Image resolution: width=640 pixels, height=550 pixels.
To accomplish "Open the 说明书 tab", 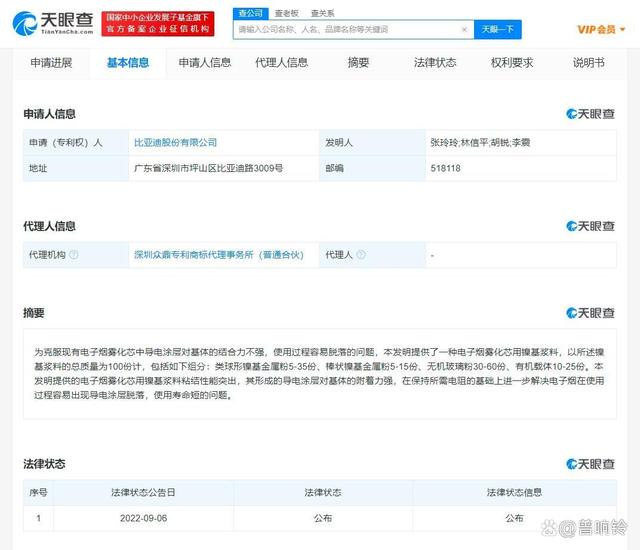I will point(588,63).
